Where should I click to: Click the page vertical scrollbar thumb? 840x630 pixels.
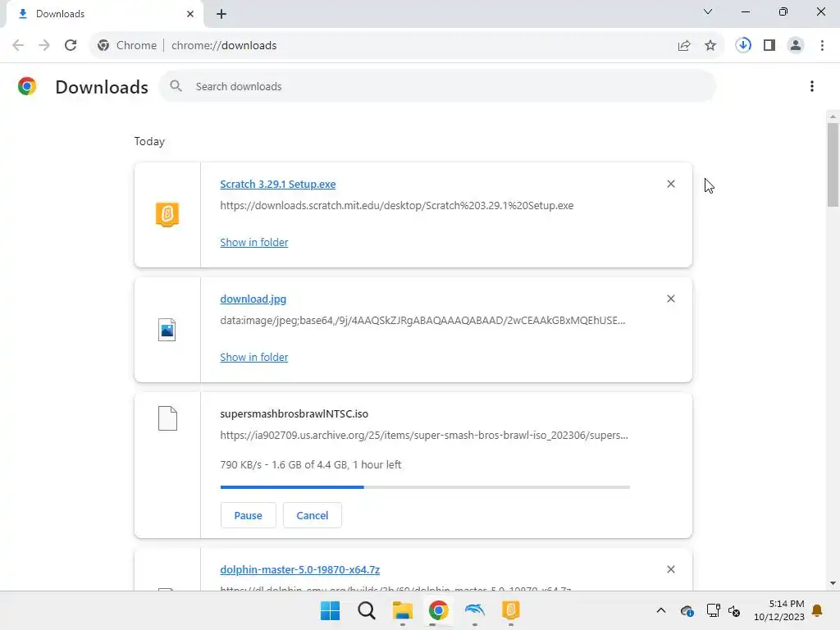(x=833, y=164)
